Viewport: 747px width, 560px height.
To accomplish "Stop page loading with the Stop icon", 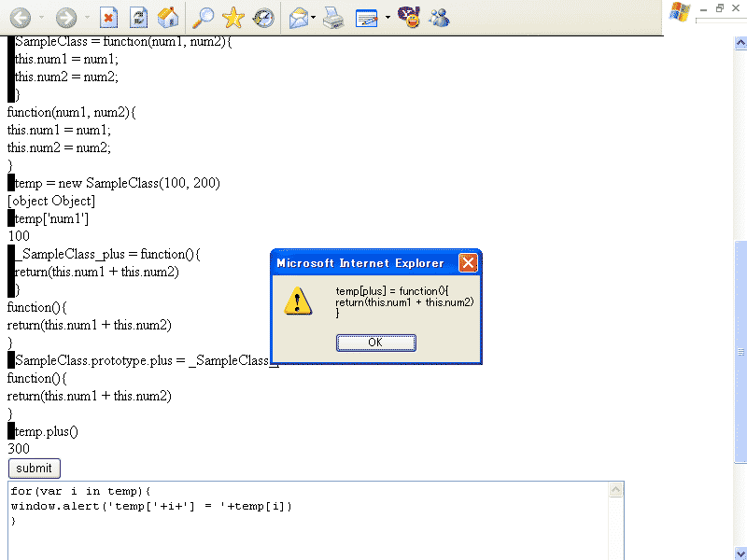I will 108,18.
